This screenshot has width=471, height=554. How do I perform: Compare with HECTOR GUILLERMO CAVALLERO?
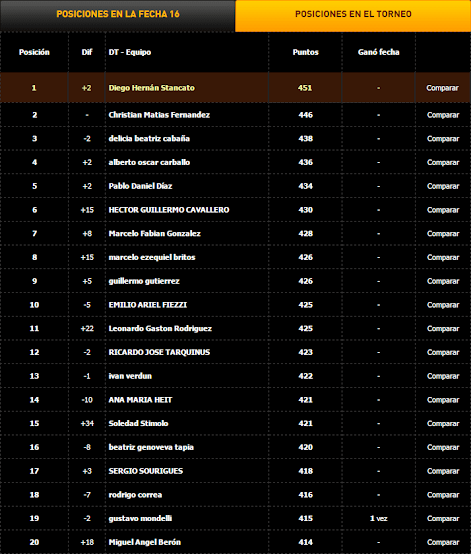443,210
